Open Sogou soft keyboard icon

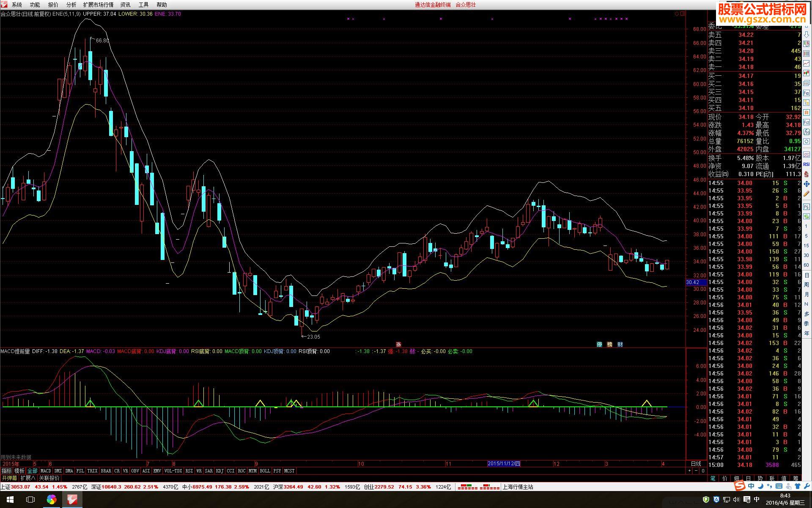pos(779,486)
